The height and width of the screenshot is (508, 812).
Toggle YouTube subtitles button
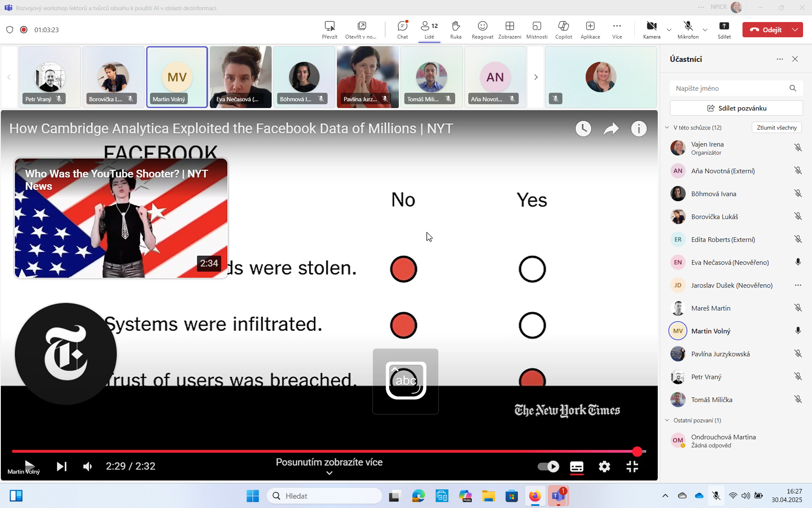(576, 466)
